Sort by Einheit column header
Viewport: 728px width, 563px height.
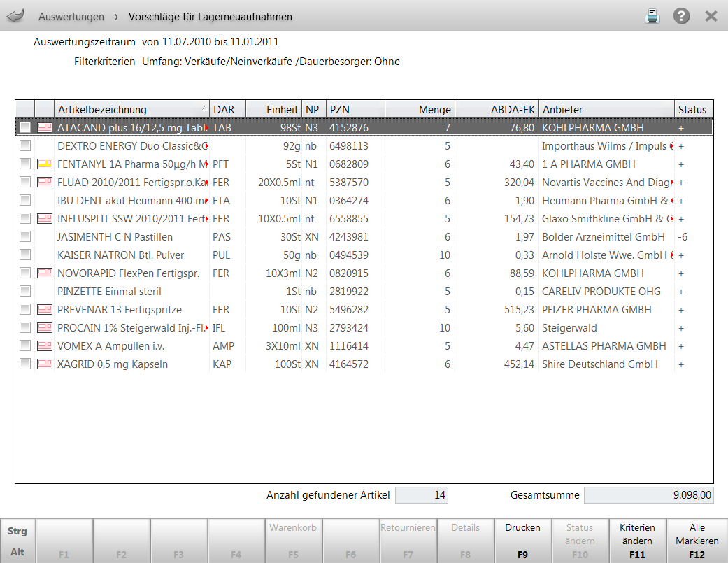[273, 110]
